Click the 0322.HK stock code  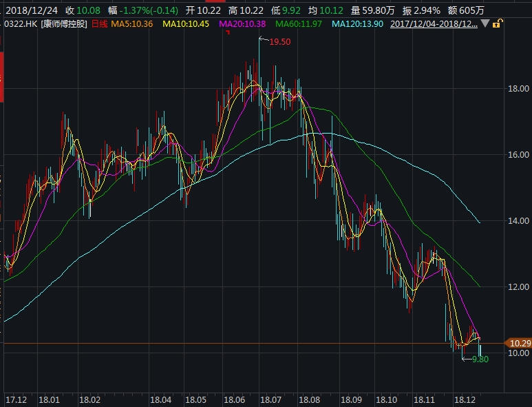pos(19,24)
